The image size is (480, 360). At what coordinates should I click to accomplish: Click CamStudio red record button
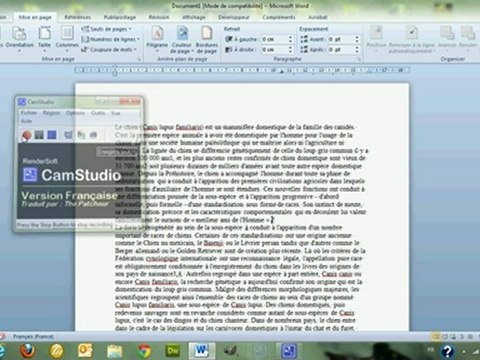27,135
